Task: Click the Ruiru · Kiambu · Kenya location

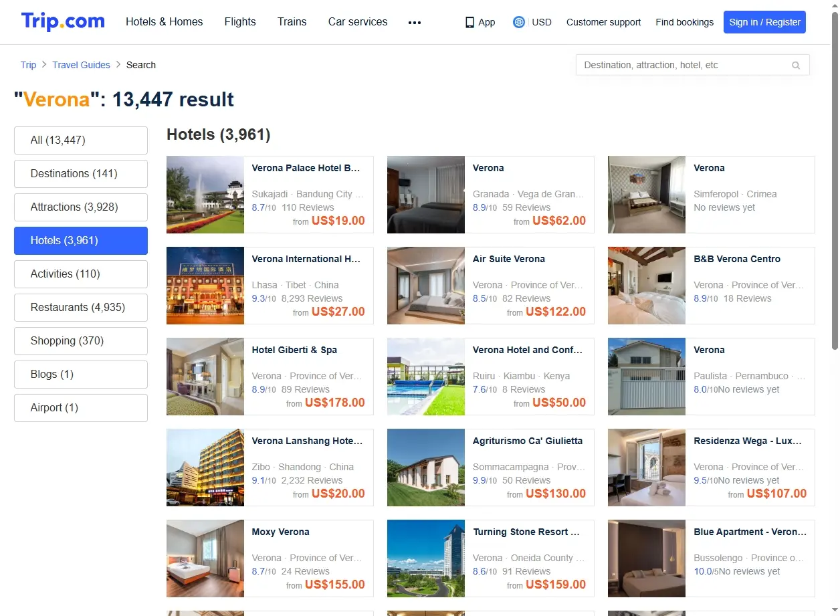Action: coord(521,376)
